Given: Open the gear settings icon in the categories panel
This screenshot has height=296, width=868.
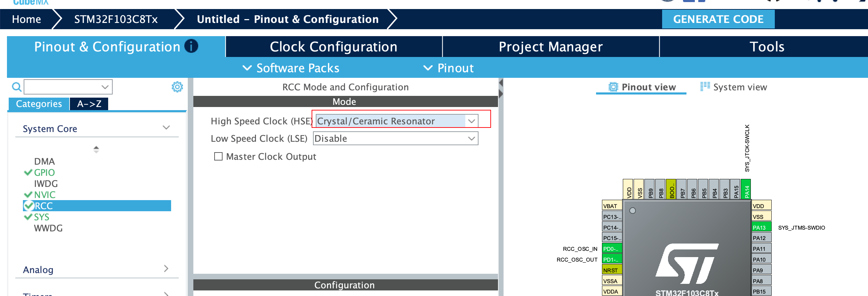Looking at the screenshot, I should click(177, 87).
